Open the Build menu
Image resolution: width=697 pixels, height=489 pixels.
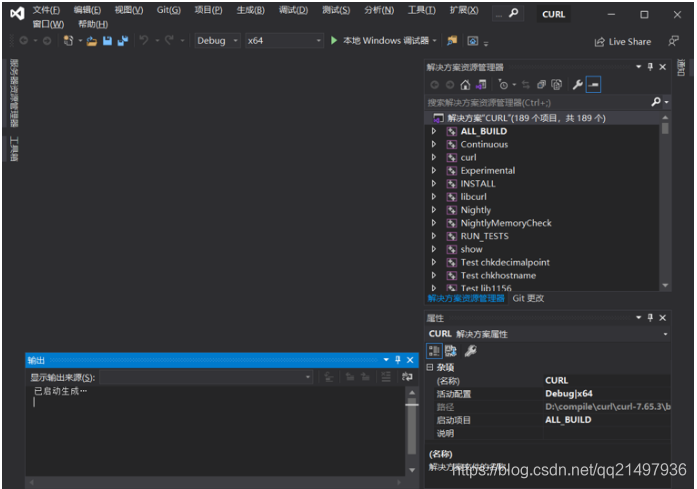tap(250, 10)
